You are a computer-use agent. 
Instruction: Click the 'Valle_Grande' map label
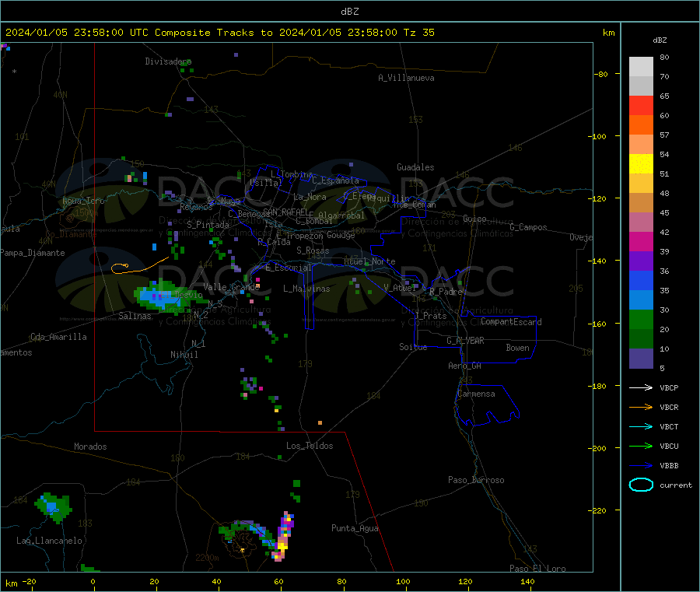(231, 287)
